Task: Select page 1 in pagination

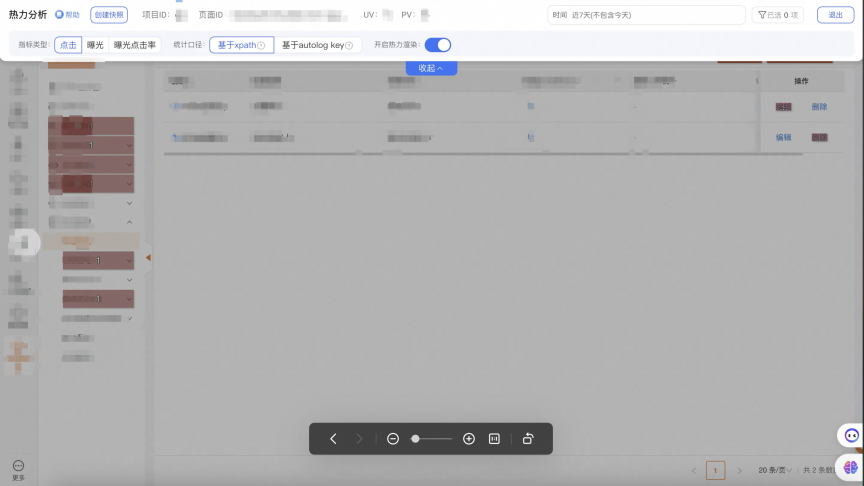Action: point(715,471)
